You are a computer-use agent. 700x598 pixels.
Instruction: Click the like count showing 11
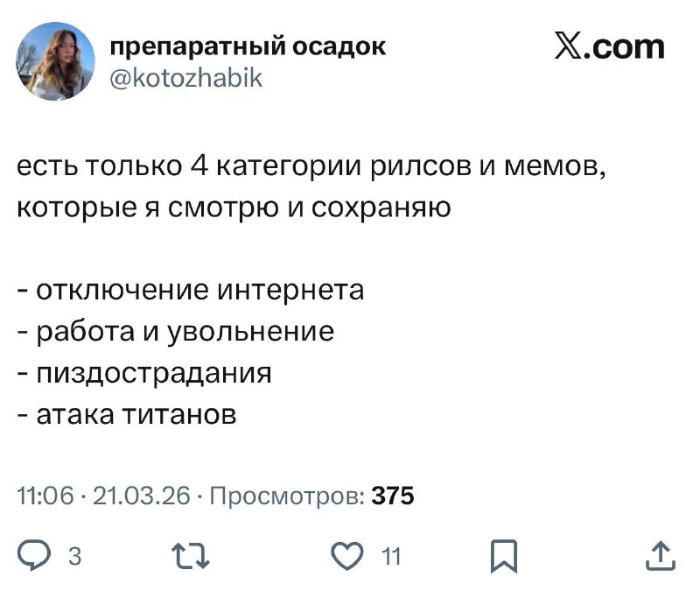tap(389, 553)
